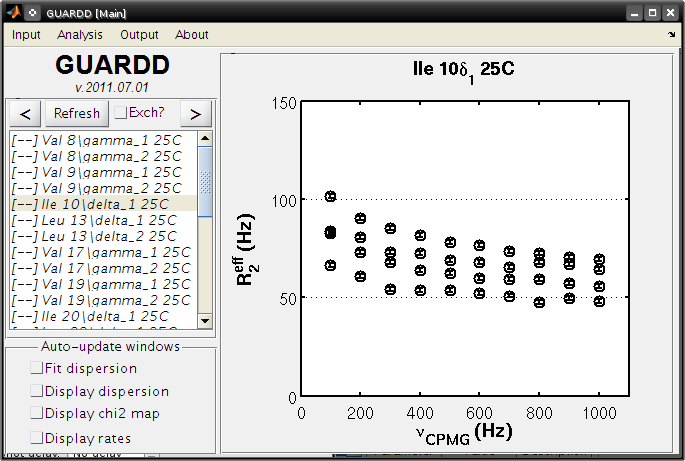The image size is (685, 461).
Task: Enable Display chi2 map auto-update
Action: 37,412
